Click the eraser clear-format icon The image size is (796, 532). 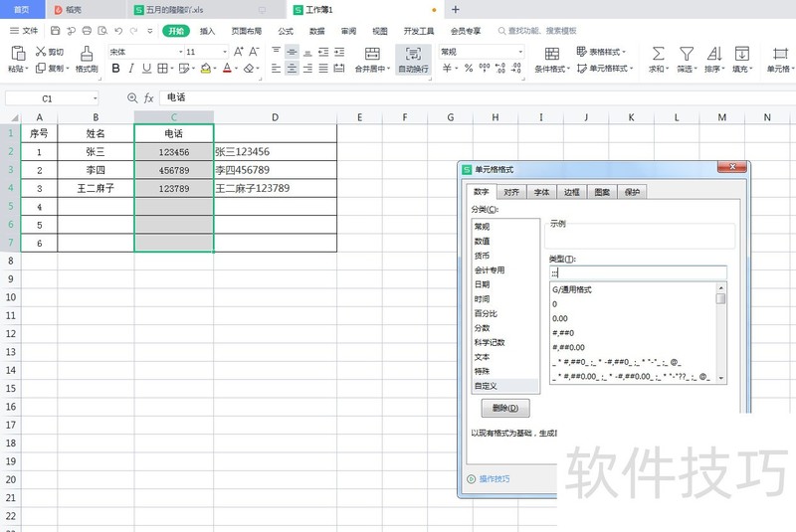(248, 68)
